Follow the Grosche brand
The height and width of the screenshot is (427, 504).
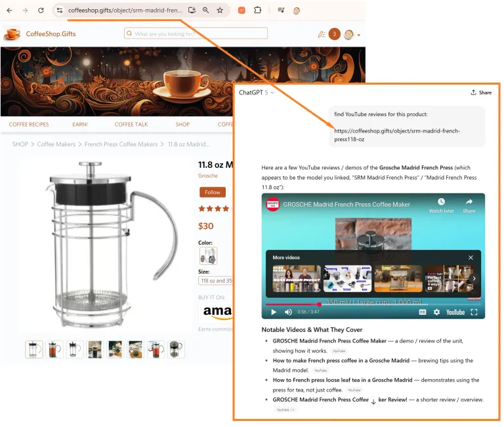coord(213,192)
